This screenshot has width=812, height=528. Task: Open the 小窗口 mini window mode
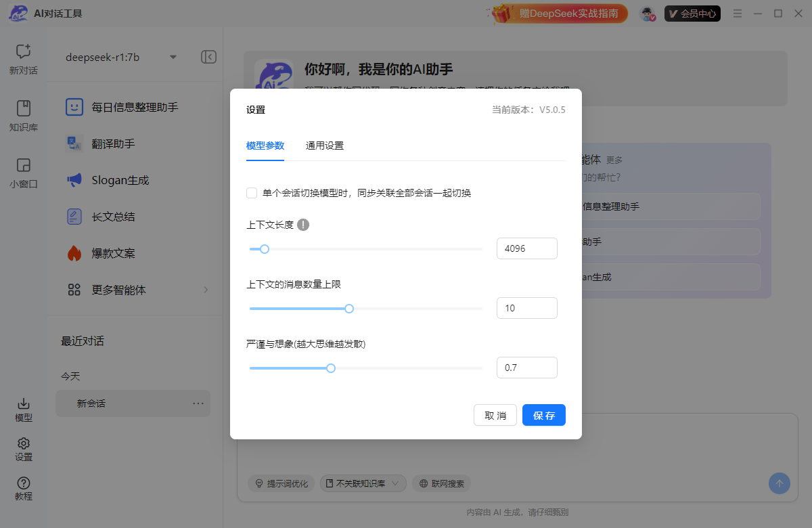pyautogui.click(x=24, y=173)
